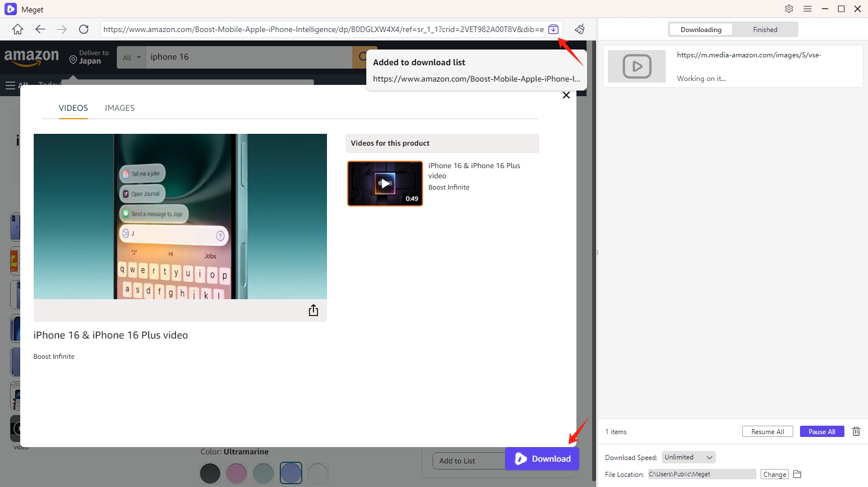
Task: Open the IMAGES tab
Action: click(120, 108)
